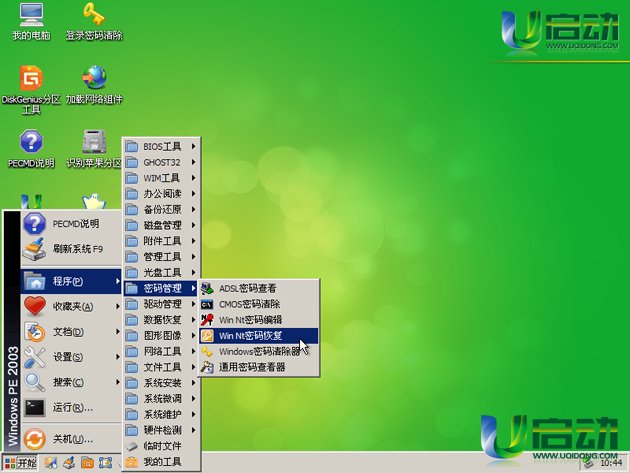The image size is (630, 473).
Task: Click the Windows密码清除器 key icon
Action: tap(207, 352)
